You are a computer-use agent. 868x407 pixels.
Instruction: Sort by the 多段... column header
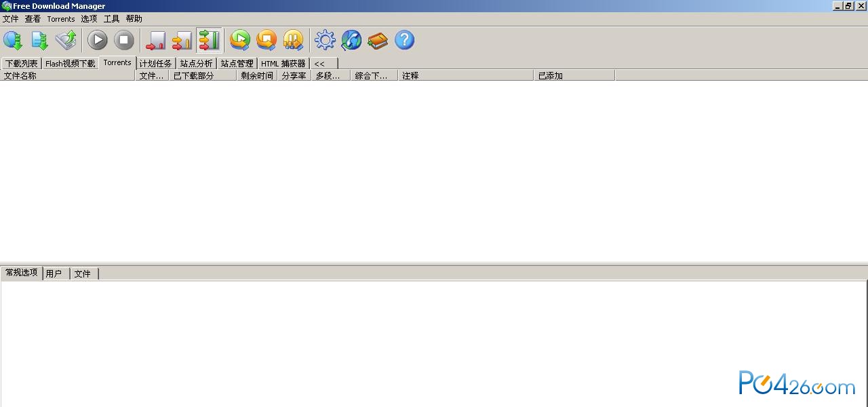pos(331,75)
